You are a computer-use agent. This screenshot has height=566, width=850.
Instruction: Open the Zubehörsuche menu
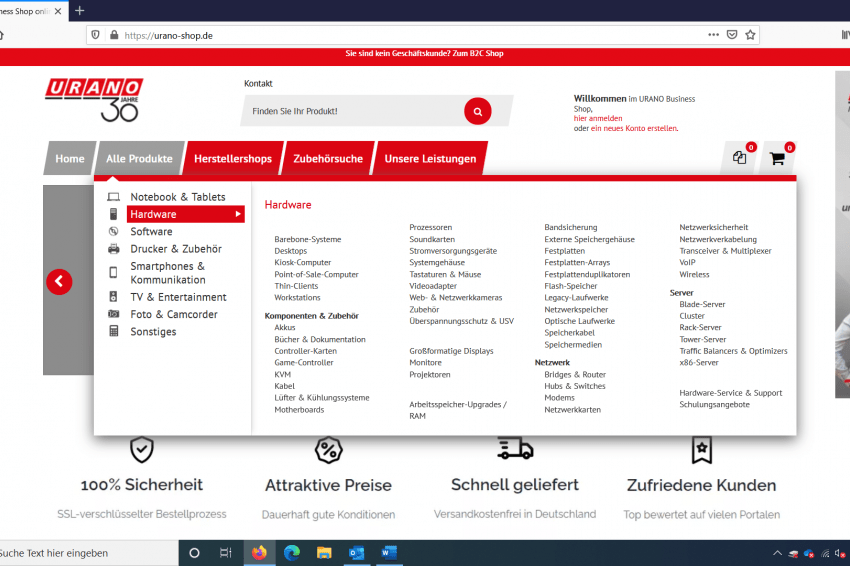[x=328, y=158]
